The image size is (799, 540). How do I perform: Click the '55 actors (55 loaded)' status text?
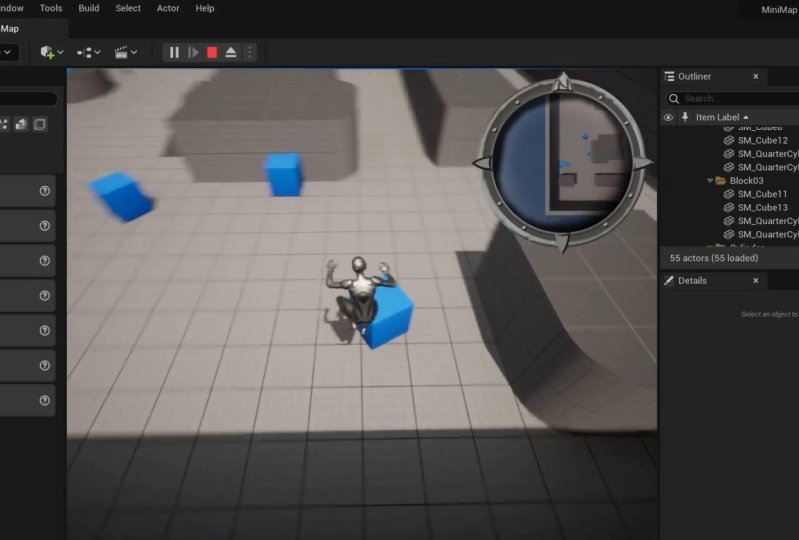pyautogui.click(x=714, y=258)
